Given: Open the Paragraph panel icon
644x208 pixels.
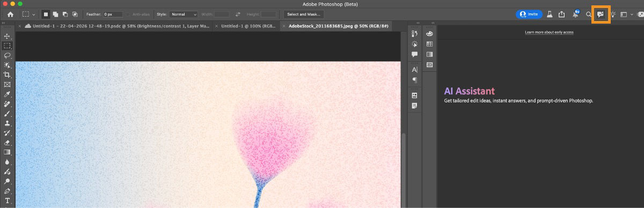Looking at the screenshot, I should coord(414,80).
